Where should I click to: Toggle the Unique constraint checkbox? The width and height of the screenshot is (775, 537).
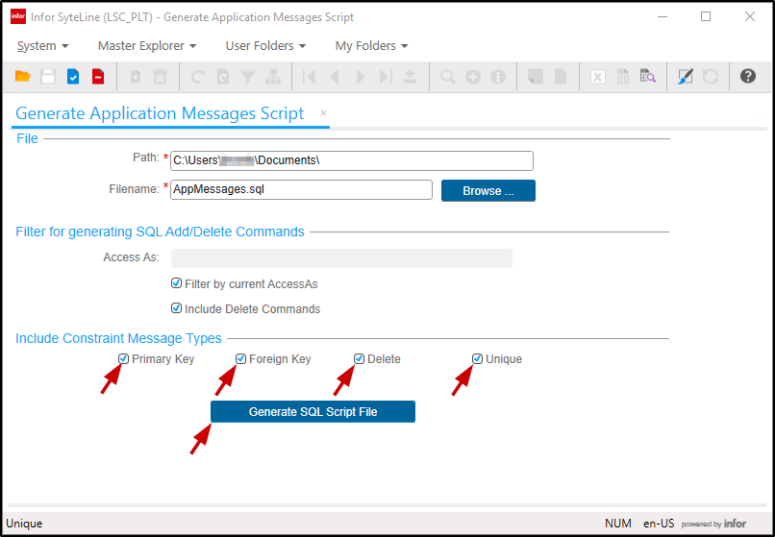coord(477,358)
